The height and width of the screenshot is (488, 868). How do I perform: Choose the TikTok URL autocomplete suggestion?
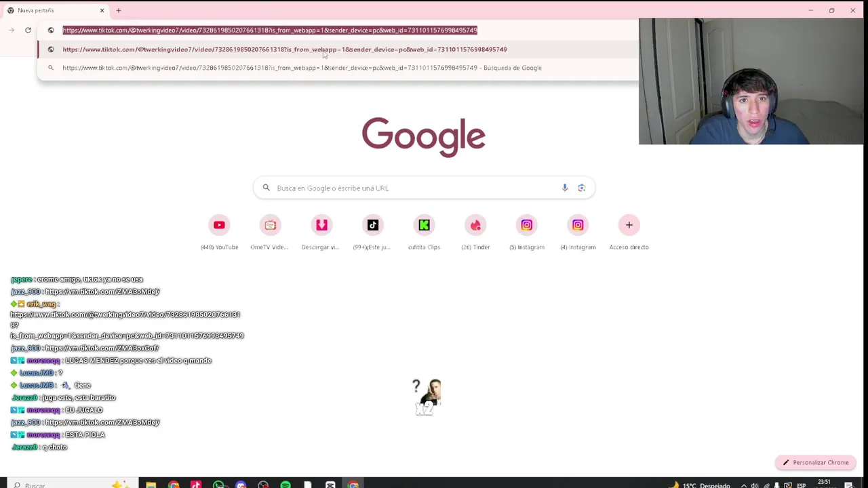click(x=338, y=49)
